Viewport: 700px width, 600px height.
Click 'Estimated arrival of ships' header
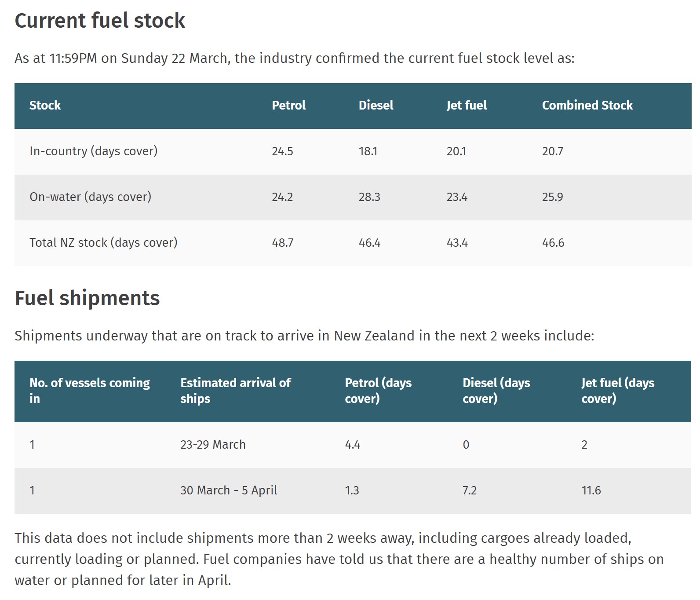point(235,391)
